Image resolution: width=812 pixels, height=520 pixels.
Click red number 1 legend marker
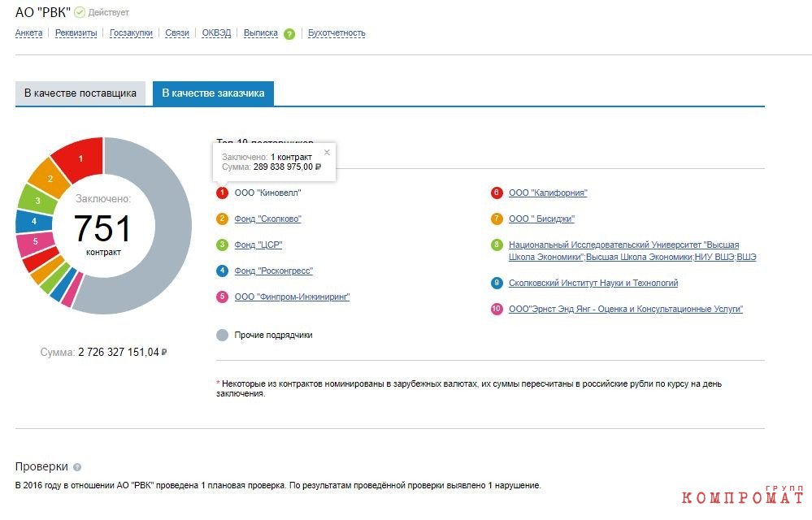coord(222,193)
